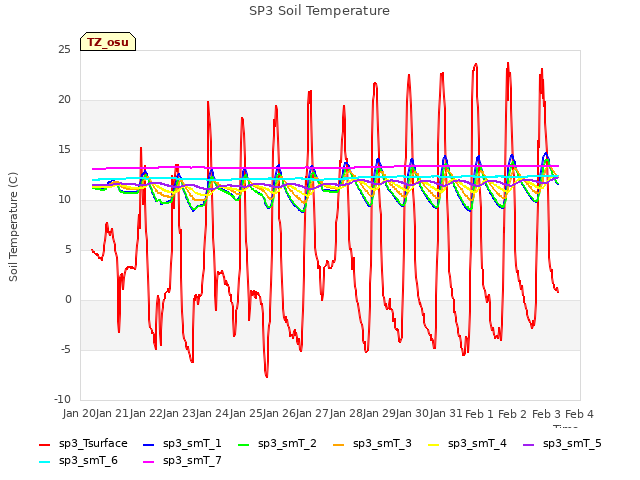The height and width of the screenshot is (480, 640).
Task: Click the -10 y-axis tick label
Action: [62, 400]
